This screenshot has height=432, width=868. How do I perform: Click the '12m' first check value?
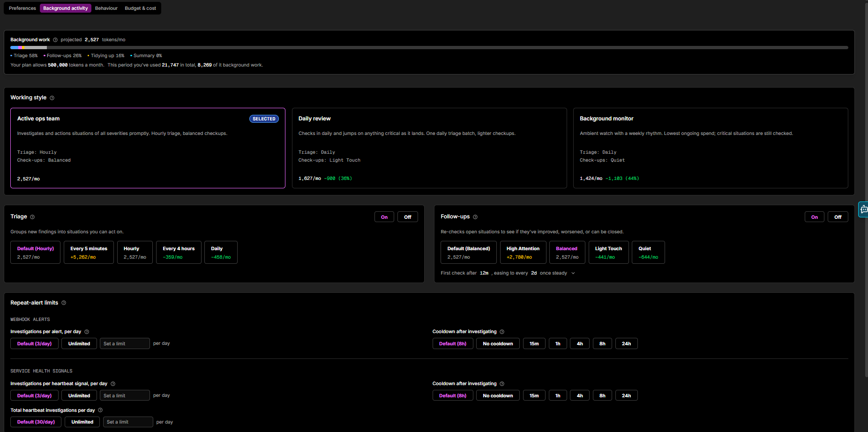484,273
